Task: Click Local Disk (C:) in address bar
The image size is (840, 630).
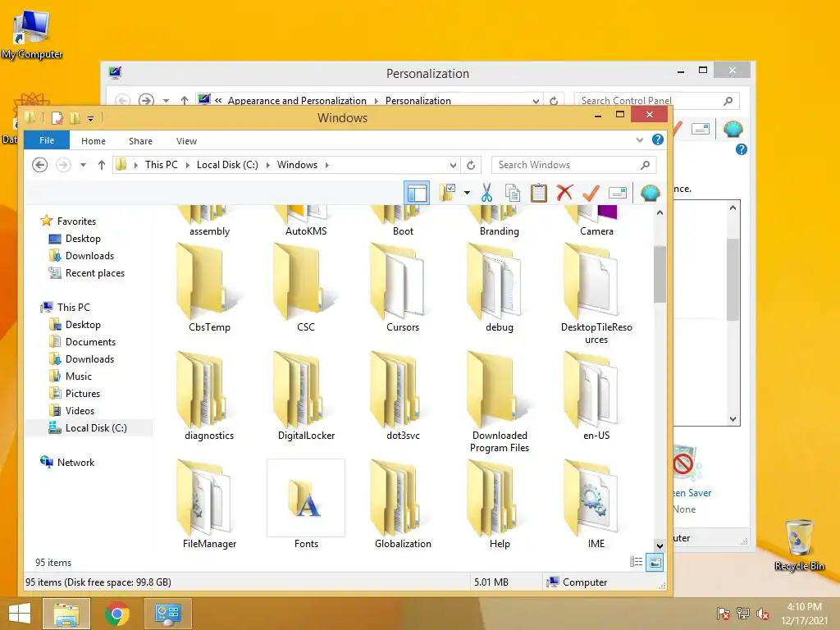Action: tap(227, 165)
